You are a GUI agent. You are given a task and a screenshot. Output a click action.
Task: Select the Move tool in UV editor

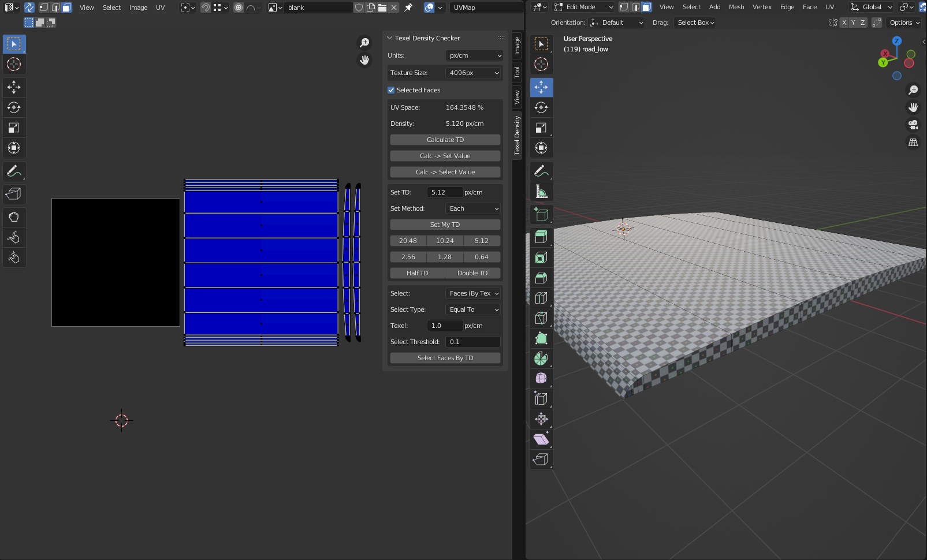pyautogui.click(x=14, y=87)
